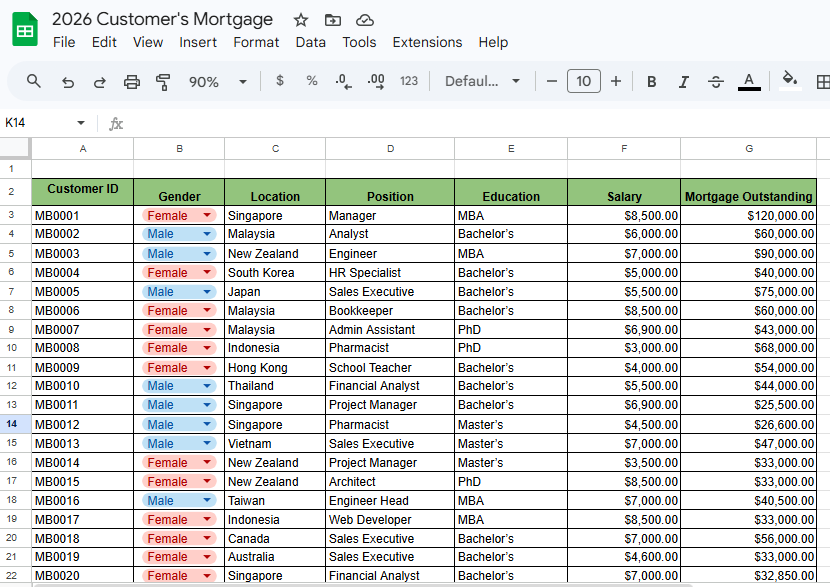Select the $4,600.00 salary cell

(624, 557)
